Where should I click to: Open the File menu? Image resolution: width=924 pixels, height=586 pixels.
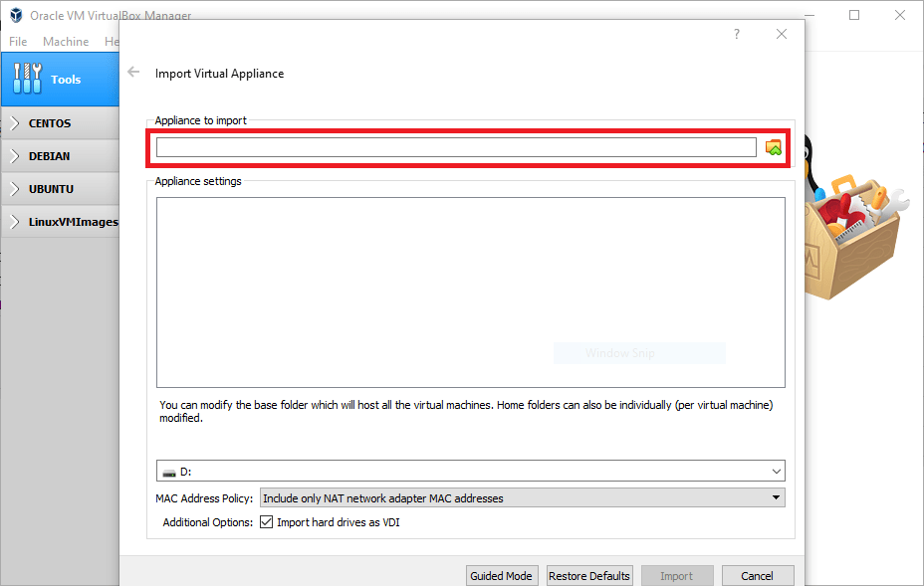pyautogui.click(x=17, y=41)
